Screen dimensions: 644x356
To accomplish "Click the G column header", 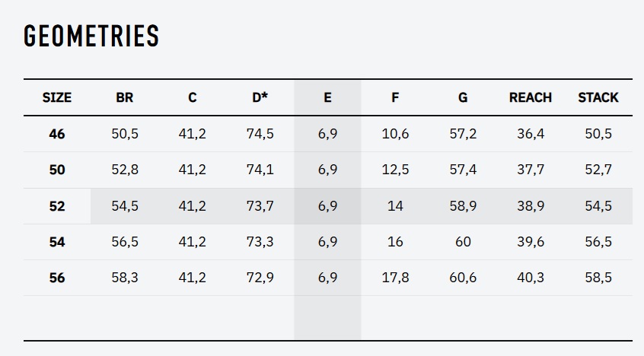I will click(x=463, y=97).
